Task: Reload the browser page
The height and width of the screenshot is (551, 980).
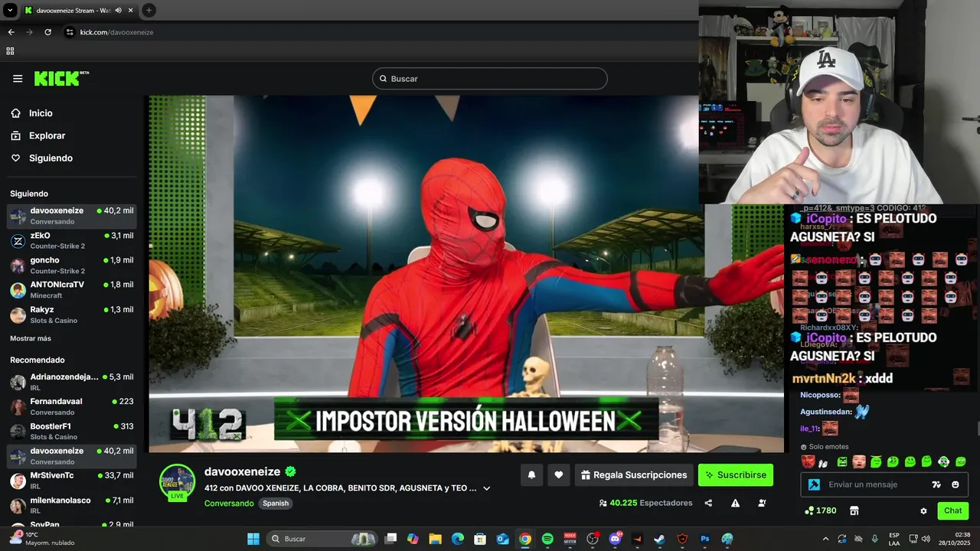Action: pos(47,32)
